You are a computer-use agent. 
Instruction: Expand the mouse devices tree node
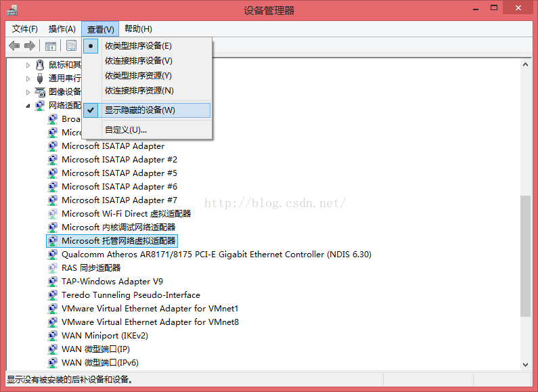28,65
